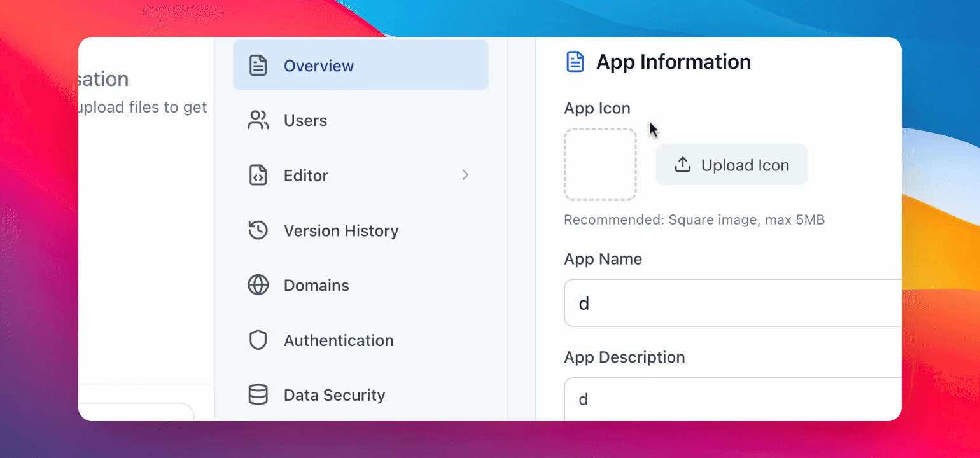The width and height of the screenshot is (980, 458).
Task: Click the Users people icon
Action: (x=258, y=120)
